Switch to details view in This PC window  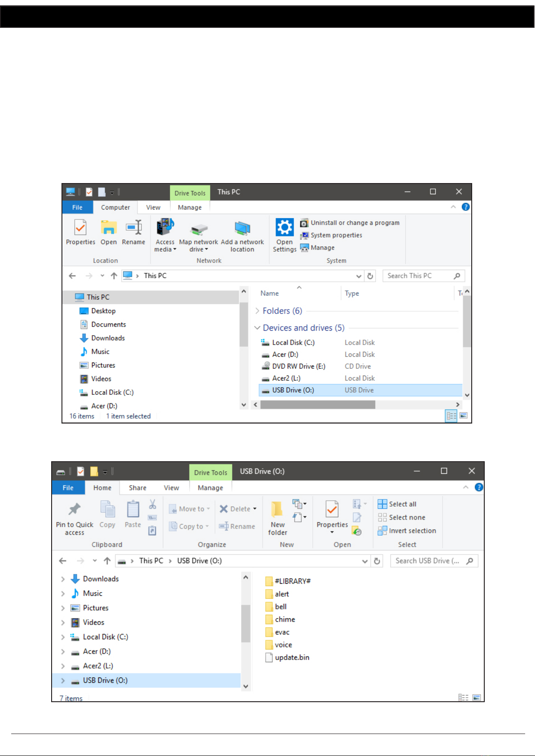click(451, 416)
